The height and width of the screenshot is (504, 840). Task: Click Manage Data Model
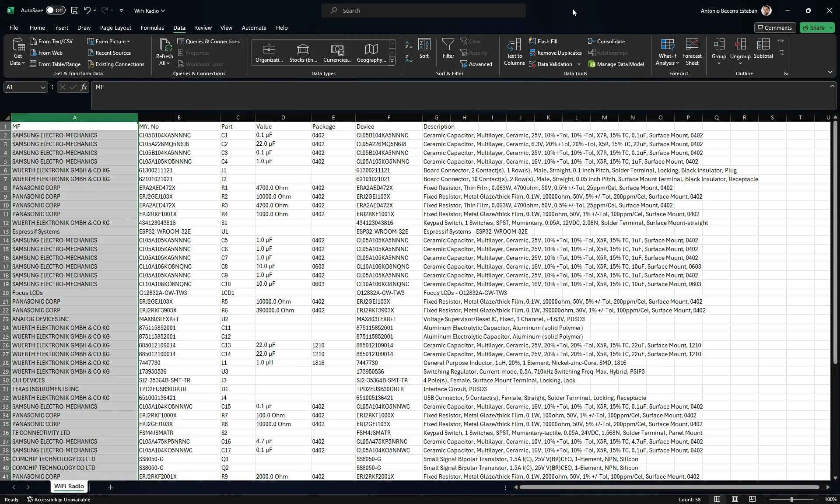click(x=616, y=64)
